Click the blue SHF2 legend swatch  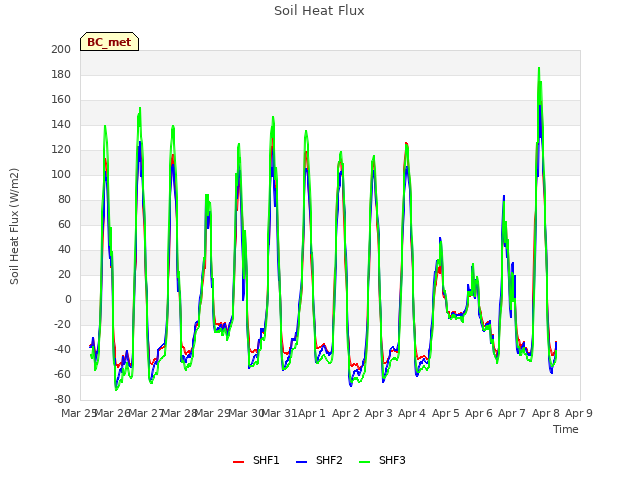coord(301,461)
